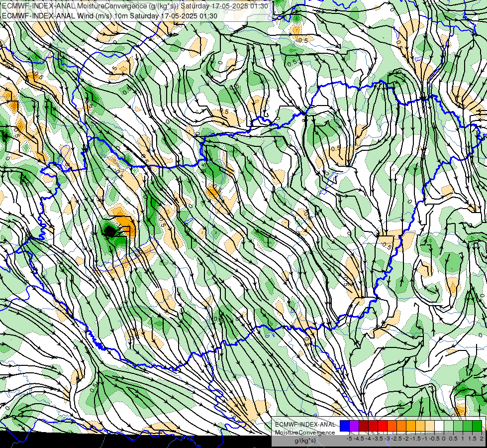Viewport: 487px width, 448px height.
Task: Click the MoistureConvergence label in the legend
Action: 305,433
